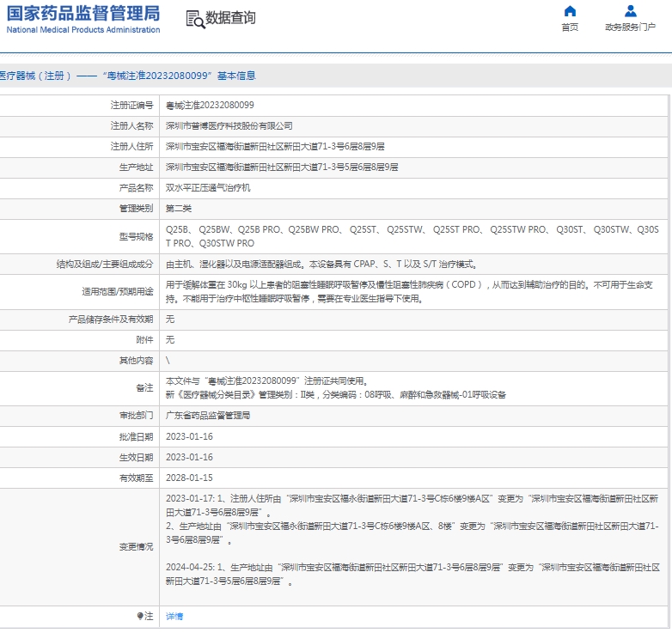Click the 产品储存条件及有效期 label
672x633 pixels.
click(x=111, y=319)
